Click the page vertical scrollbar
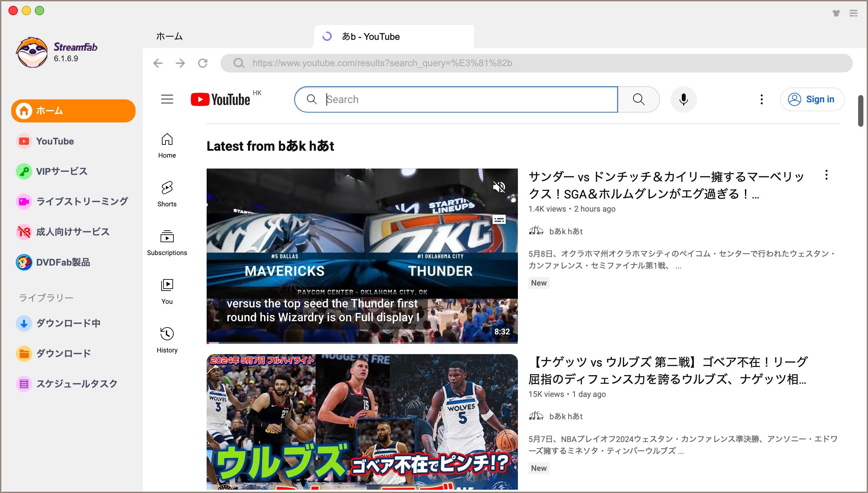This screenshot has height=493, width=868. coord(860,111)
